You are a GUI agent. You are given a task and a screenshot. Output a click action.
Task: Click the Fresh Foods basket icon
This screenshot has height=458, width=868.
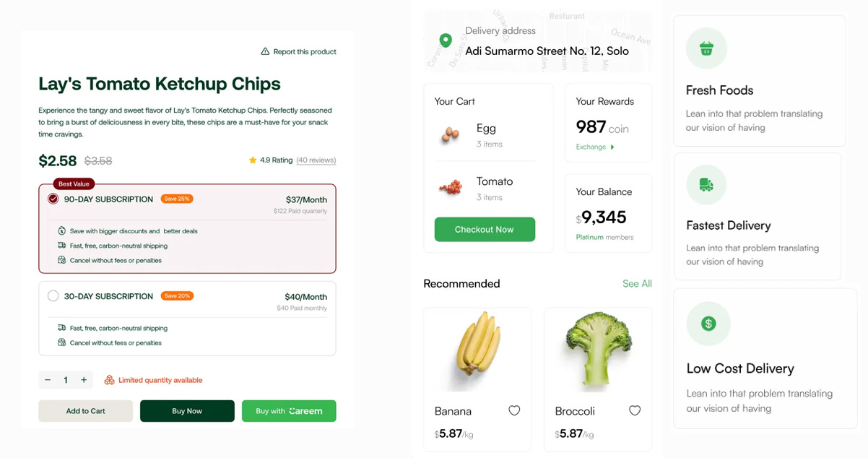(706, 49)
